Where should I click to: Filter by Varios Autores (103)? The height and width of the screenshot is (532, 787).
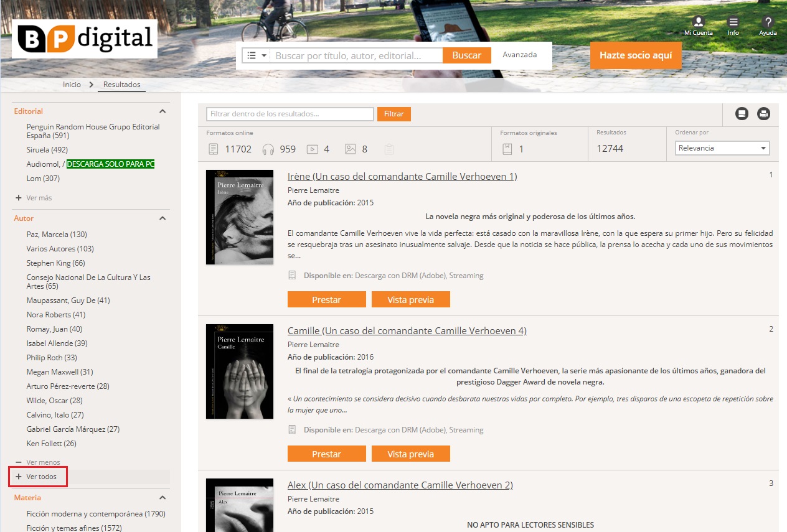(60, 249)
